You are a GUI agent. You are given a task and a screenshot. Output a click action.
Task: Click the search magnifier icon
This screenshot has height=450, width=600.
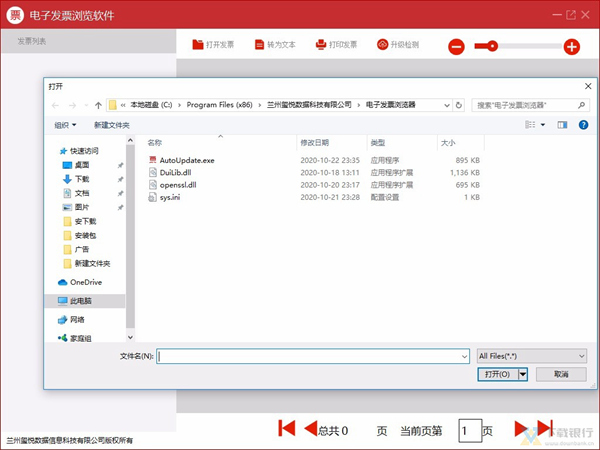582,105
